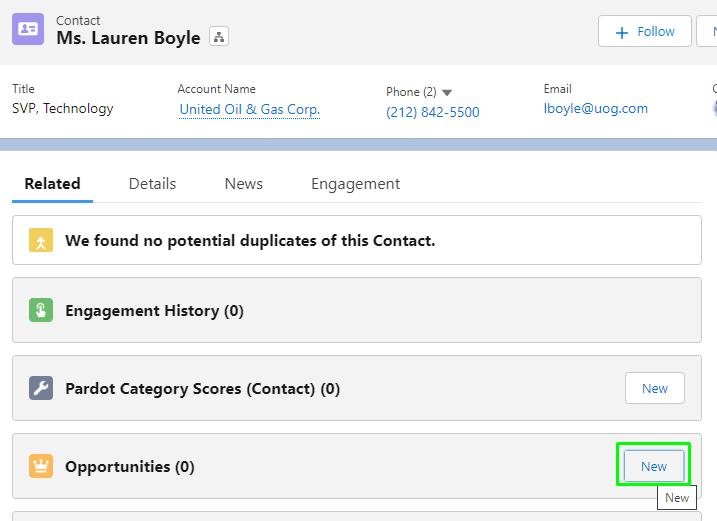Image resolution: width=717 pixels, height=521 pixels.
Task: Click the yellow duplicates merge icon
Action: pyautogui.click(x=41, y=240)
